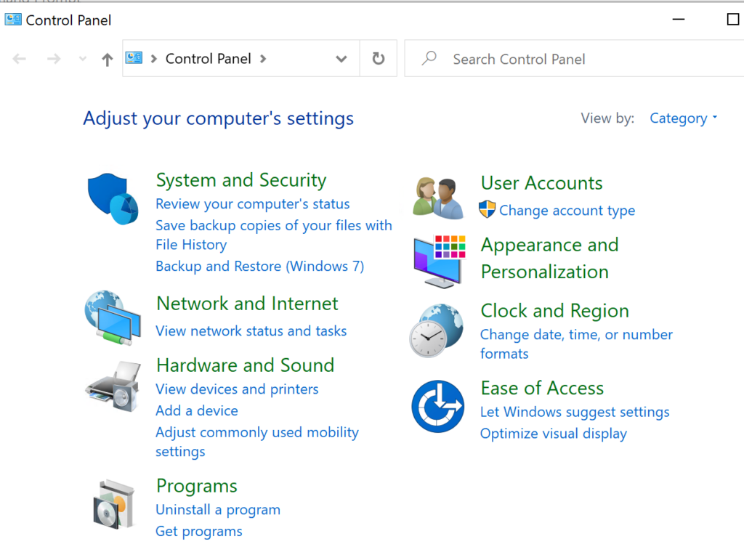Refresh the Control Panel view
The height and width of the screenshot is (560, 744).
click(378, 58)
